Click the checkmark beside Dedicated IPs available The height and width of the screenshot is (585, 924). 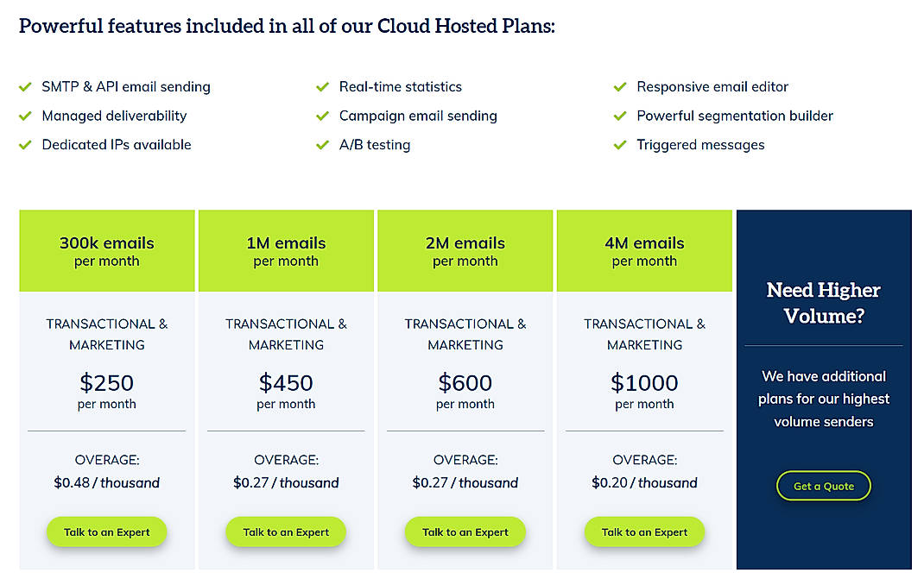pyautogui.click(x=25, y=144)
